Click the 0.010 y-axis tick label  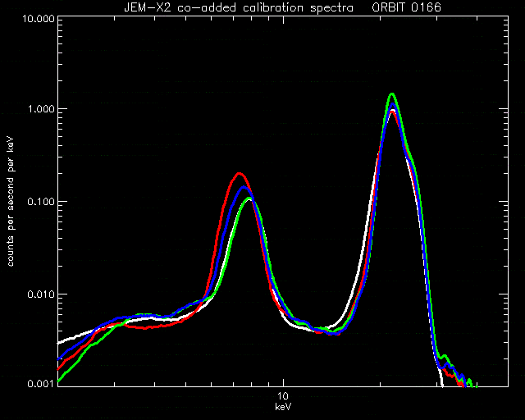[41, 294]
